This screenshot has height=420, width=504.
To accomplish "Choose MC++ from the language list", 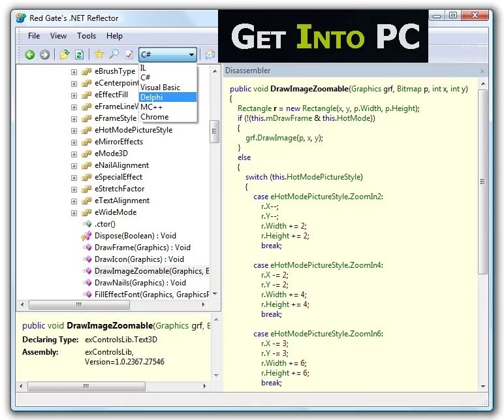I will pos(168,107).
